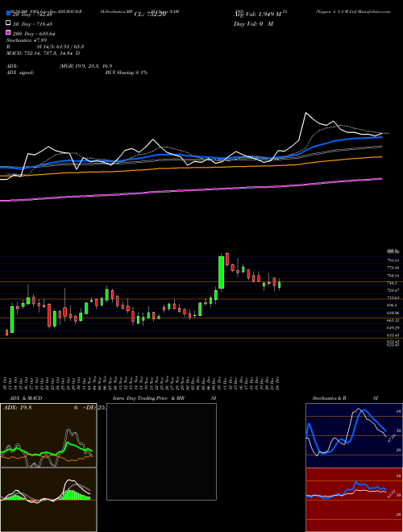Click the 'Day Vol: 0 M' label

pyautogui.click(x=253, y=23)
